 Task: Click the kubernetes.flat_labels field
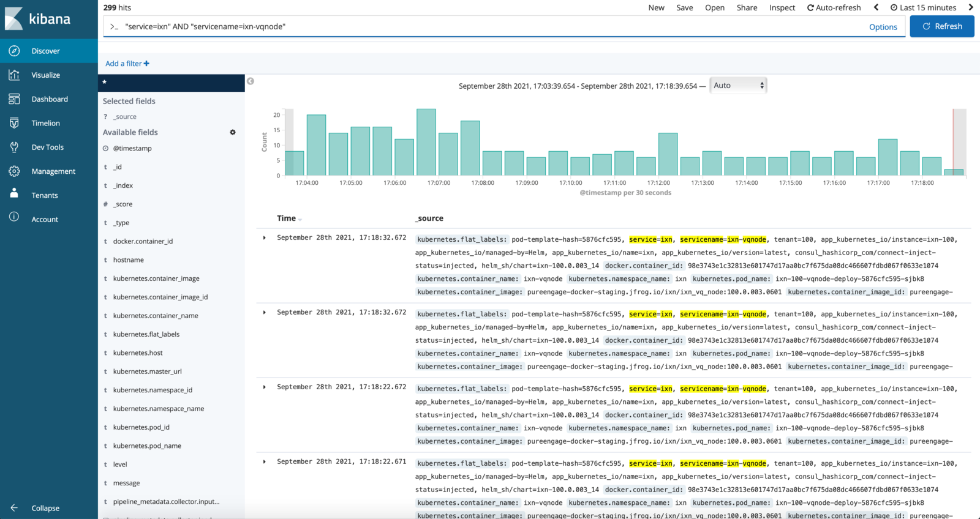(146, 335)
